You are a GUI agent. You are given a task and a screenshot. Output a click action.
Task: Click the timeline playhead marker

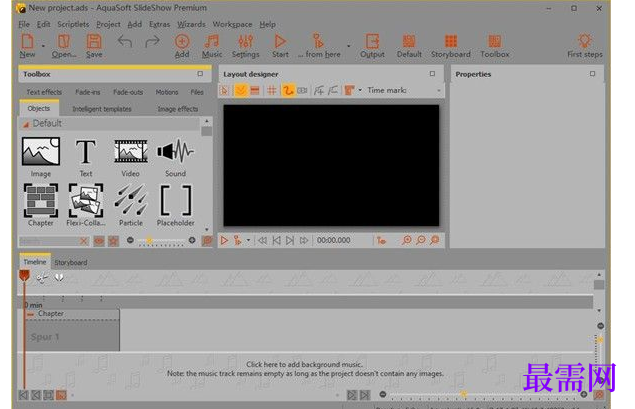[x=24, y=275]
